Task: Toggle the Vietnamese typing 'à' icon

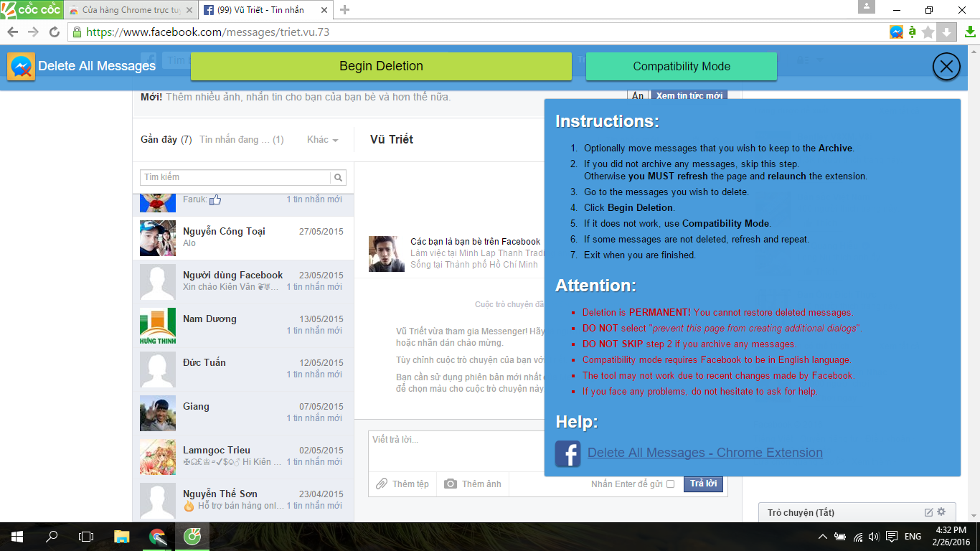Action: coord(913,32)
